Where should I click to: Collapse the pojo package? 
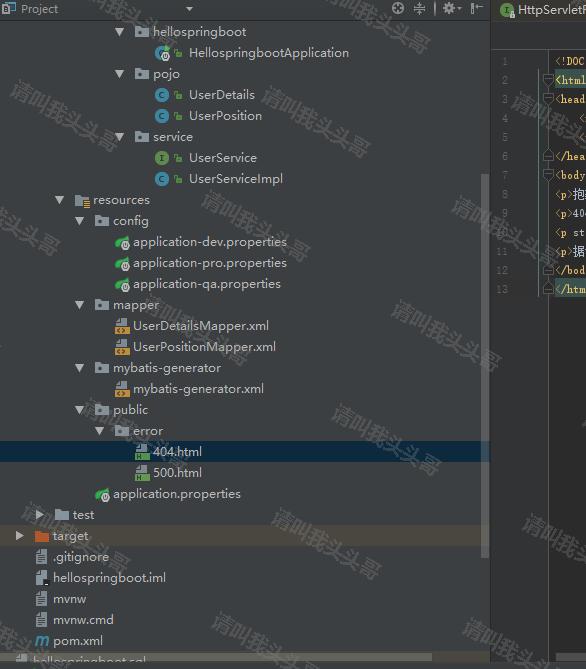point(120,74)
